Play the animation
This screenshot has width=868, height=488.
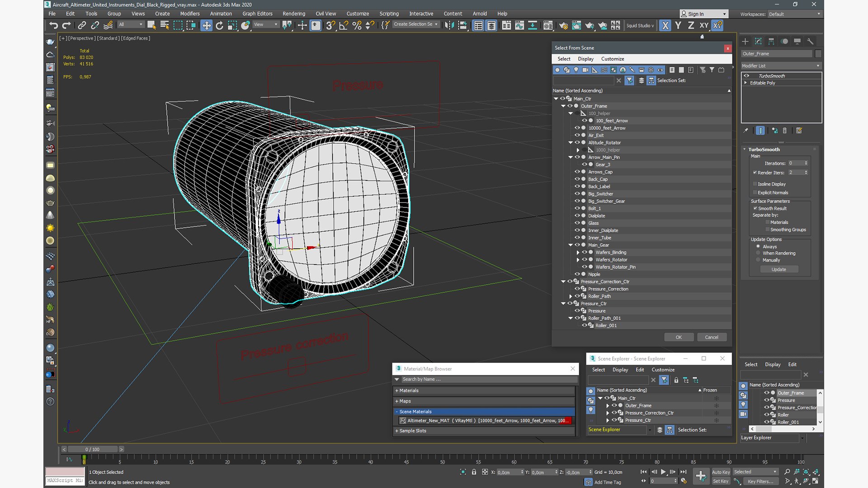[663, 472]
